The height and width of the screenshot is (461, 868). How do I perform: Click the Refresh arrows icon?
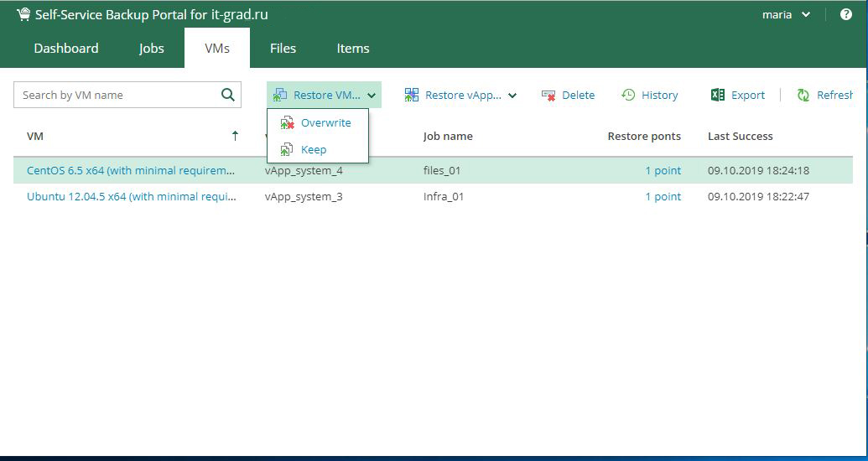point(803,96)
